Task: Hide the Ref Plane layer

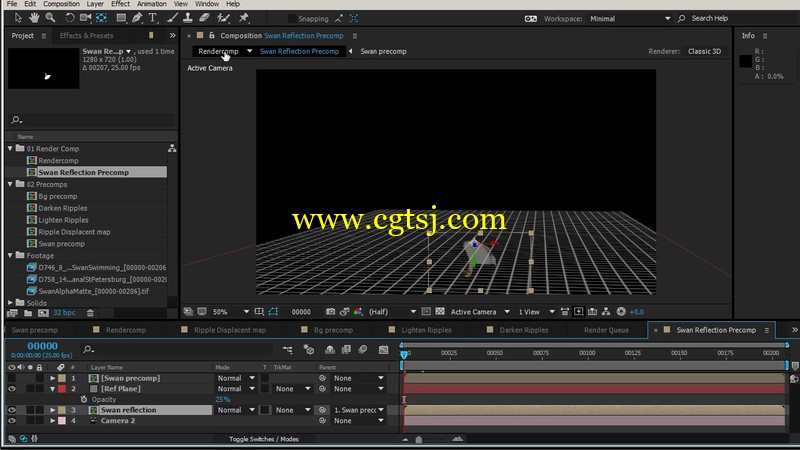Action: [x=11, y=389]
